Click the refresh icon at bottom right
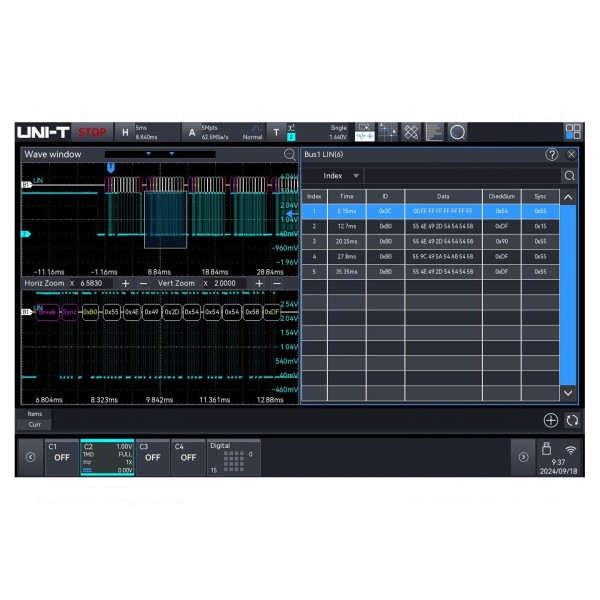600x600 pixels. click(572, 420)
